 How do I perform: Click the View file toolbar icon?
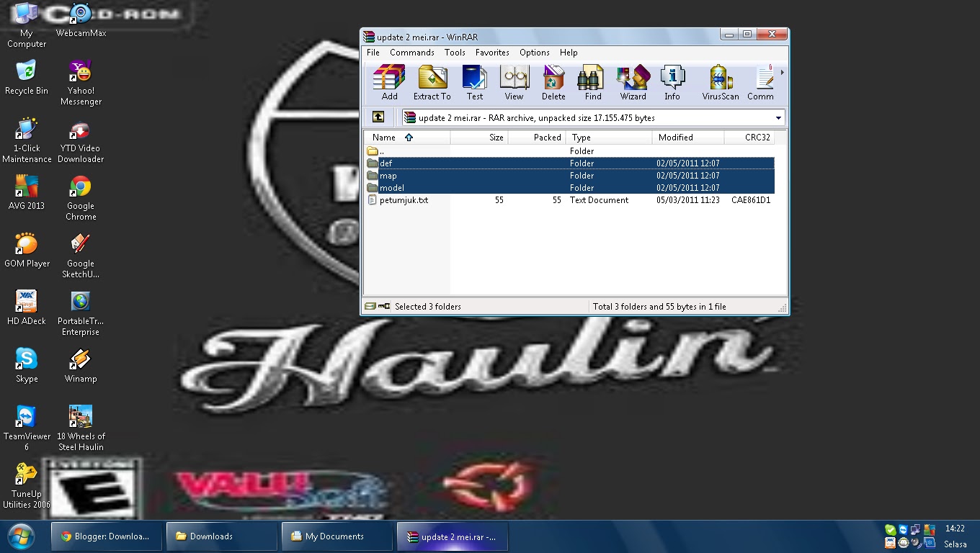[514, 83]
